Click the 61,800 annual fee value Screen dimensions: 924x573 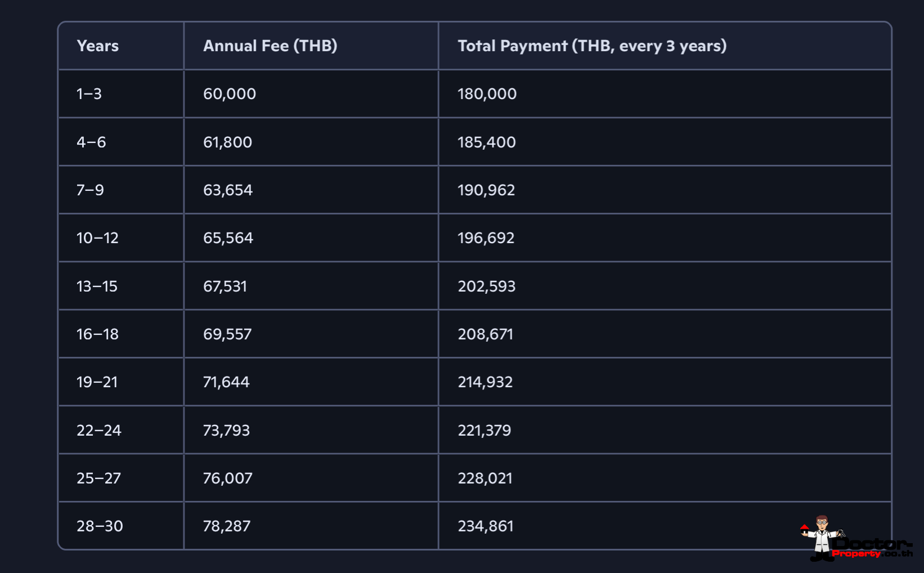pos(228,142)
